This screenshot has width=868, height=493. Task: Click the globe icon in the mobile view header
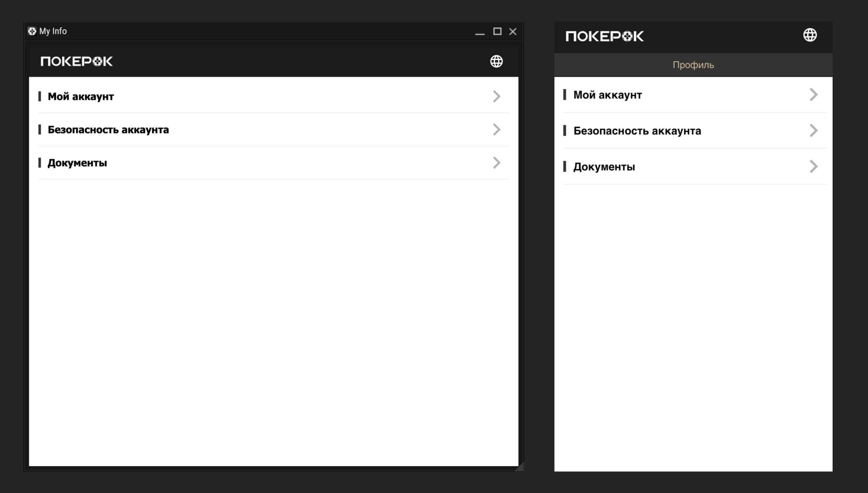click(x=810, y=35)
